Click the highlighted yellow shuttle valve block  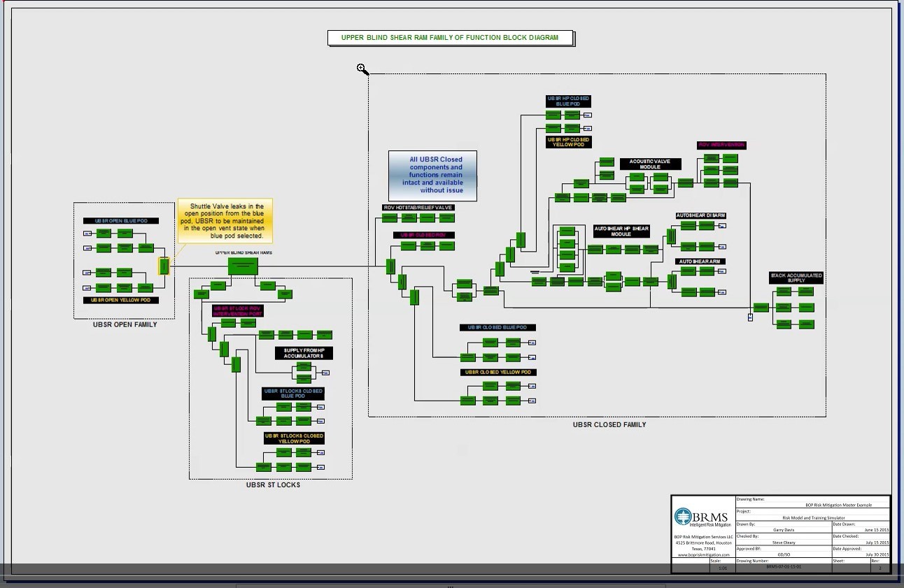tap(164, 266)
